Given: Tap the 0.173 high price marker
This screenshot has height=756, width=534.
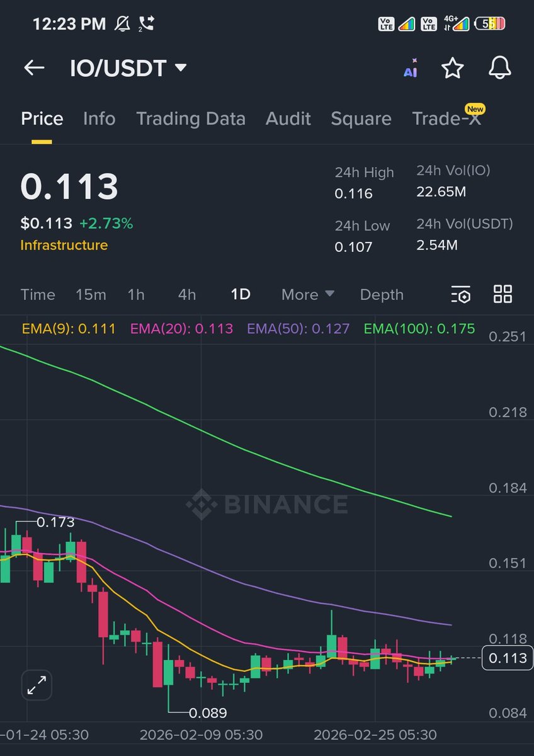Looking at the screenshot, I should [55, 522].
